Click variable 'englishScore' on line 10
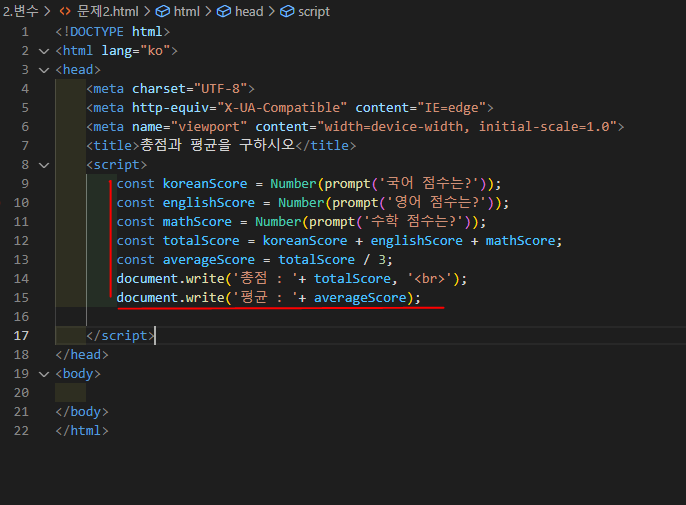This screenshot has height=505, width=686. [x=209, y=203]
